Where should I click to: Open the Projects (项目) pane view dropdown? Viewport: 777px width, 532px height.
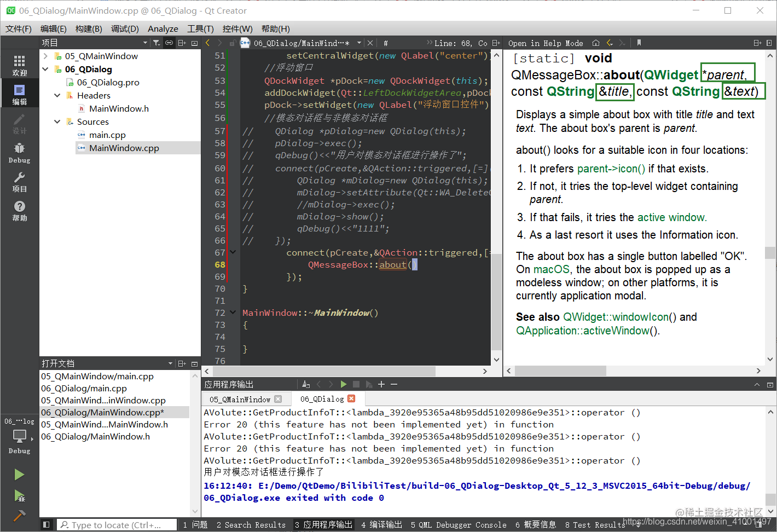(x=145, y=43)
